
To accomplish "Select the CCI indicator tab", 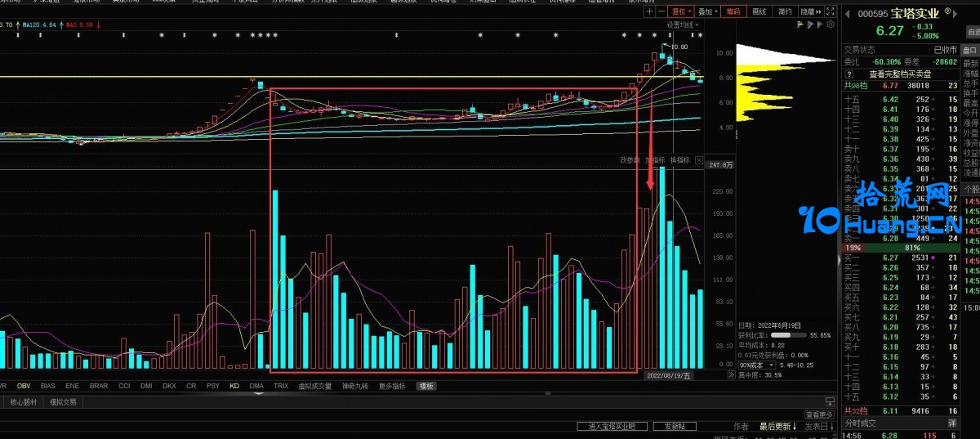I will click(x=124, y=385).
